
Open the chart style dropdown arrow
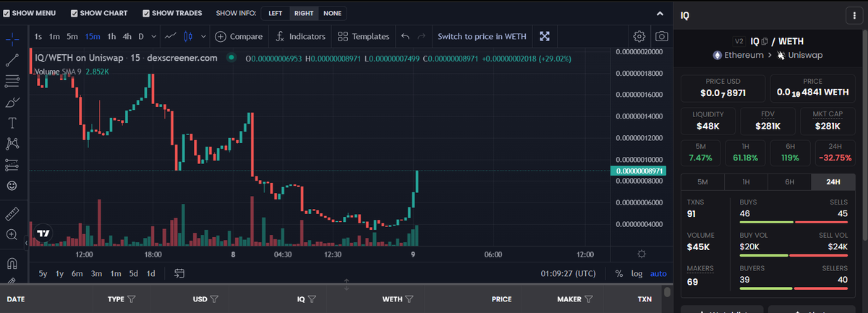coord(203,36)
